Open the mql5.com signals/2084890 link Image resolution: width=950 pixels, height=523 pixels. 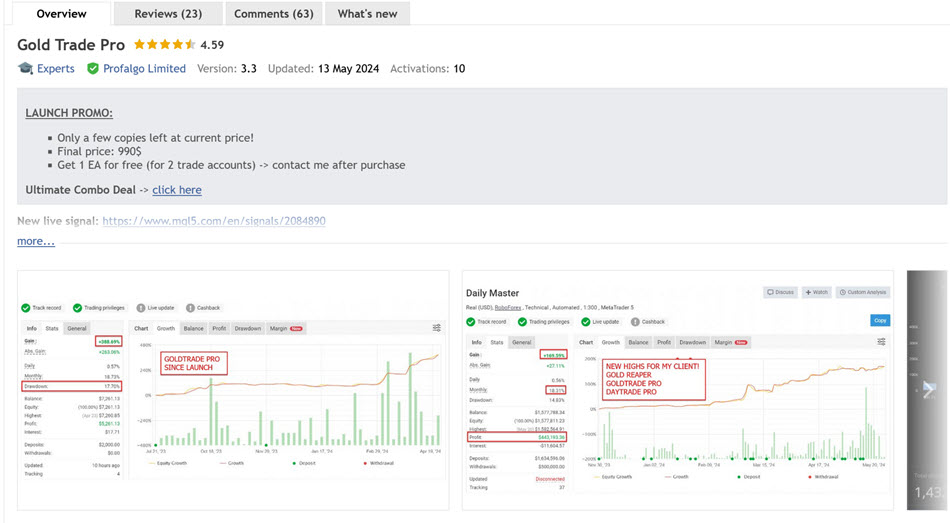(x=214, y=221)
